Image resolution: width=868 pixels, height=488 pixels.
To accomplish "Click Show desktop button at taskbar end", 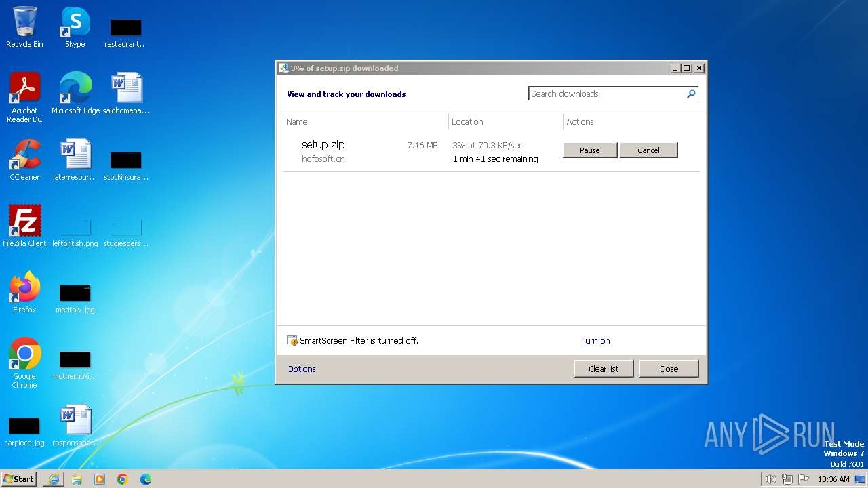I will [x=861, y=479].
